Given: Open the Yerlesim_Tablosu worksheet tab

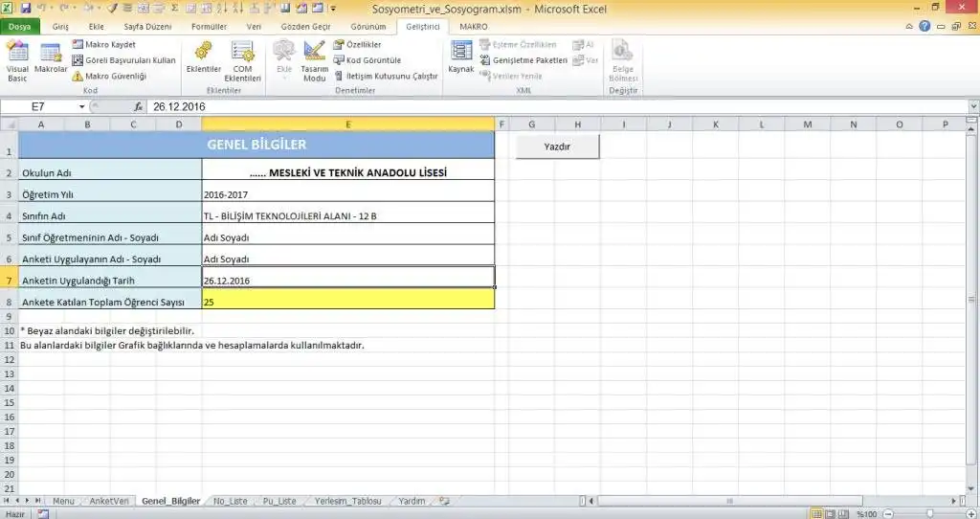Looking at the screenshot, I should [348, 501].
